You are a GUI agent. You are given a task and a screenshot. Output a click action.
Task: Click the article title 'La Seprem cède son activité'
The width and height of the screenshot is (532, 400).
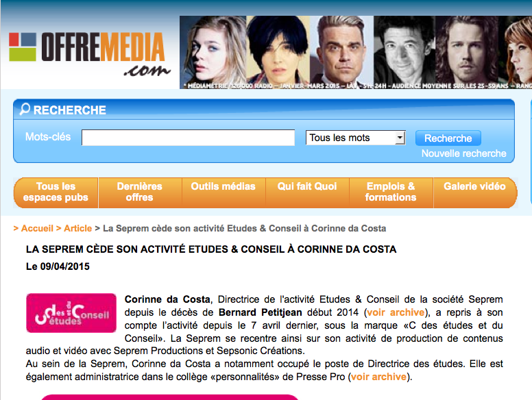coord(211,249)
